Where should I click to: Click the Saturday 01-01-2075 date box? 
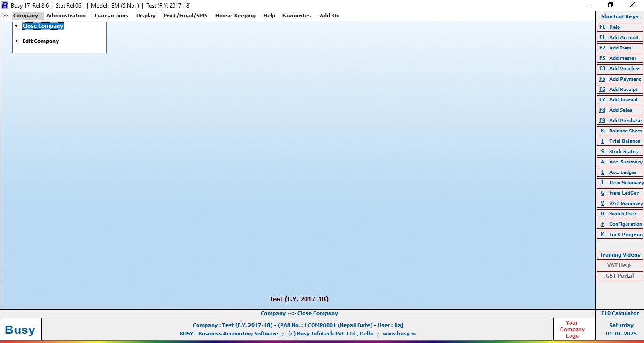621,329
